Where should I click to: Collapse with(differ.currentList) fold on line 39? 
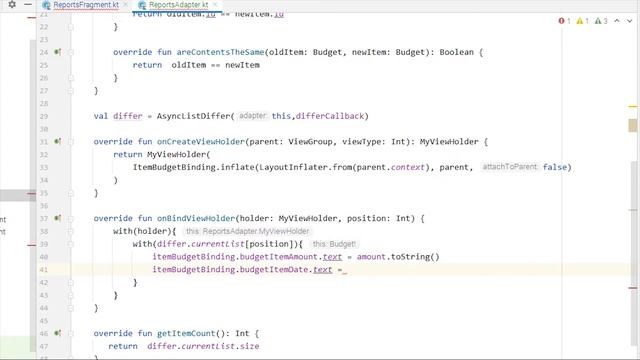71,244
